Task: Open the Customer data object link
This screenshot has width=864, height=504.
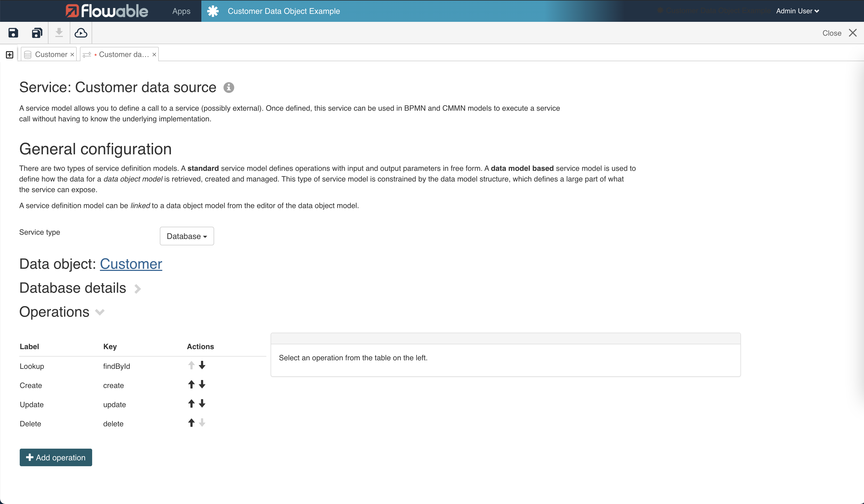Action: tap(131, 264)
